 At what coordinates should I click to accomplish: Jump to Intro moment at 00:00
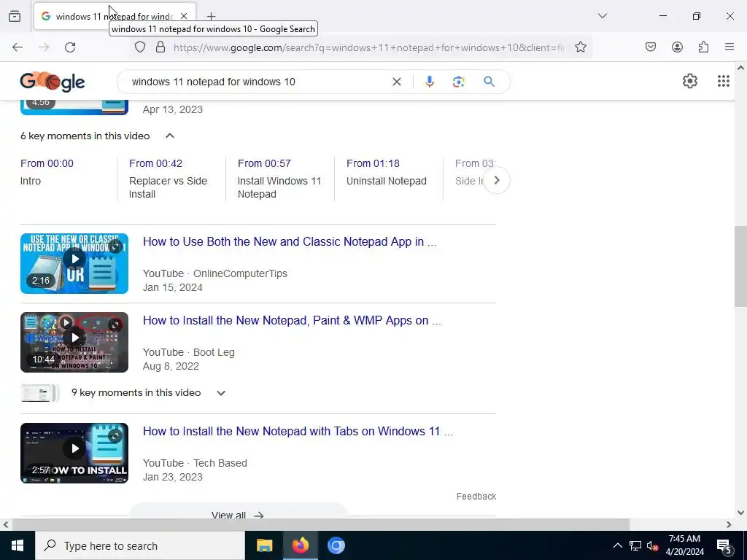pos(47,172)
